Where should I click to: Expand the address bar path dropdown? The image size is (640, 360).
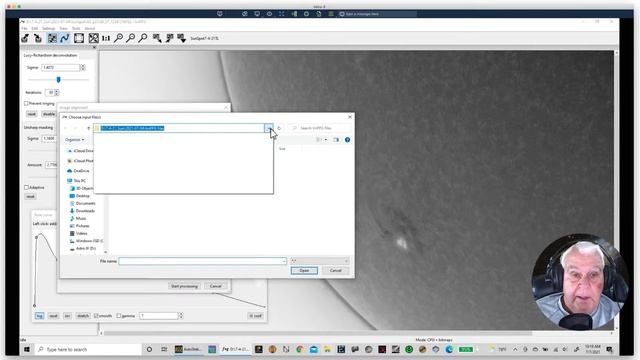coord(269,128)
